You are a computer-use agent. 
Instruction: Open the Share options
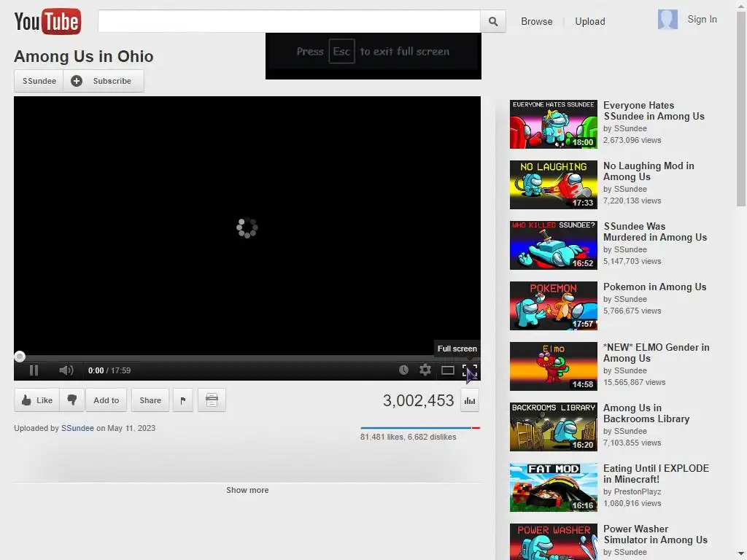pos(150,400)
